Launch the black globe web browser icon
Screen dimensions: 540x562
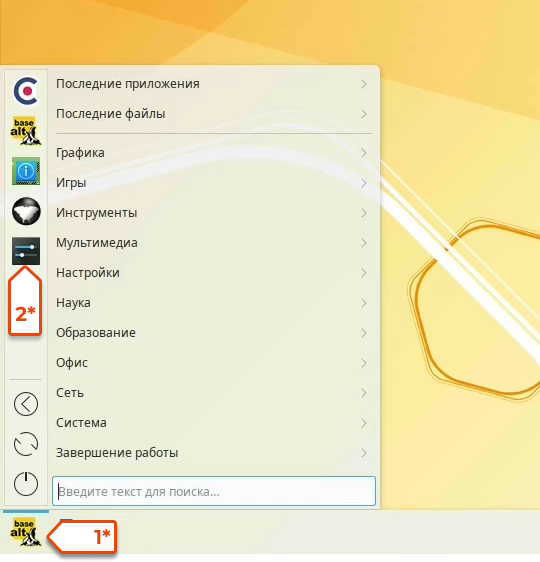point(26,211)
